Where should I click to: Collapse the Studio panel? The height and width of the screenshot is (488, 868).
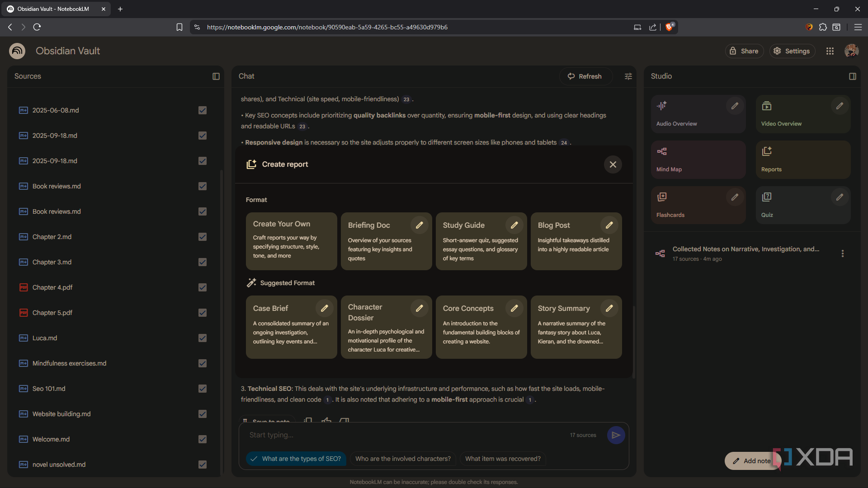pyautogui.click(x=853, y=76)
